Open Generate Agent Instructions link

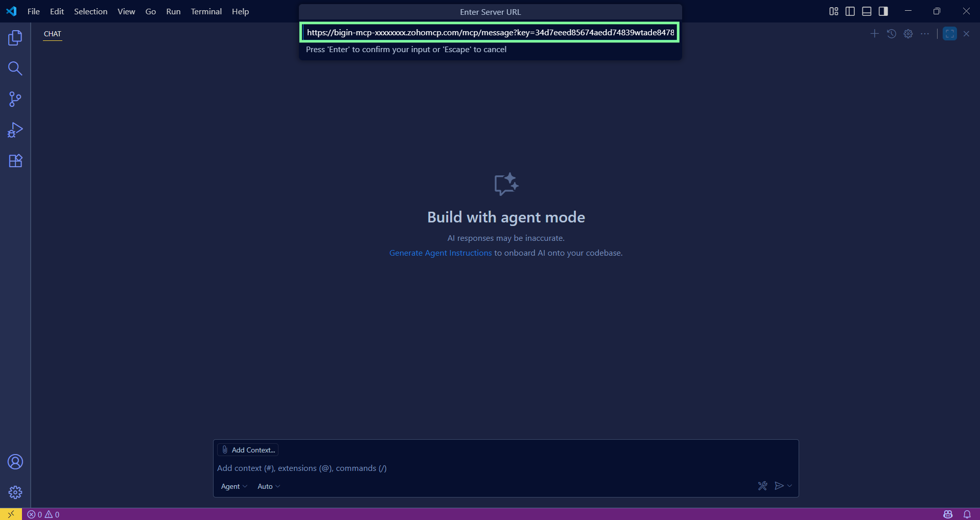(x=440, y=253)
